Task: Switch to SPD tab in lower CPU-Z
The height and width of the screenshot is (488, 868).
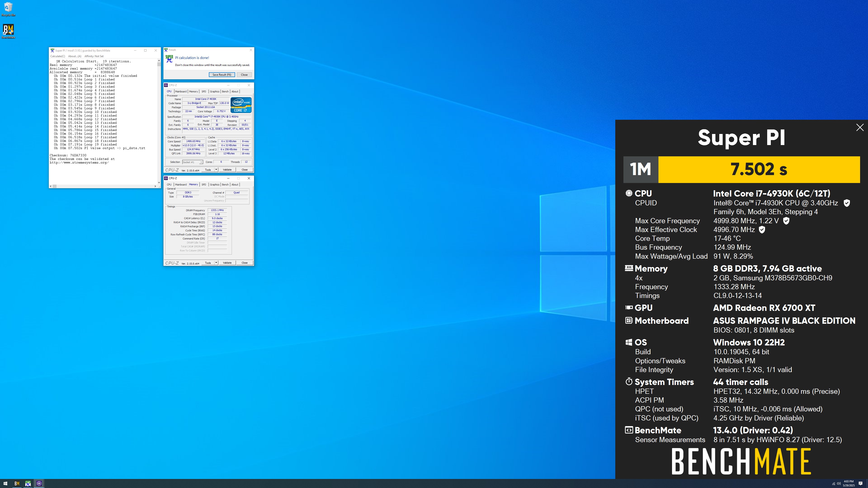Action: pos(203,185)
